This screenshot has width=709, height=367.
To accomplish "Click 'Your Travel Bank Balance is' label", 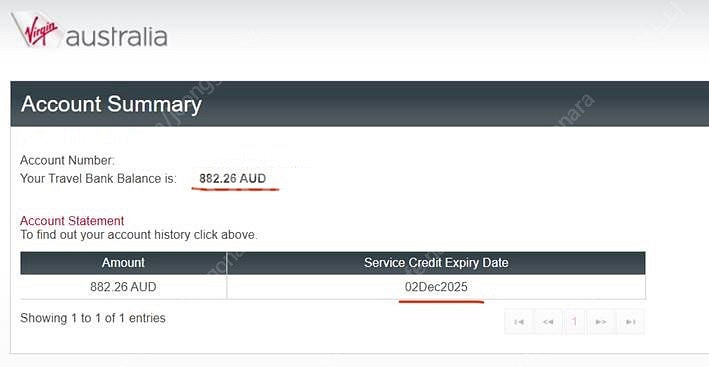I will pos(98,179).
